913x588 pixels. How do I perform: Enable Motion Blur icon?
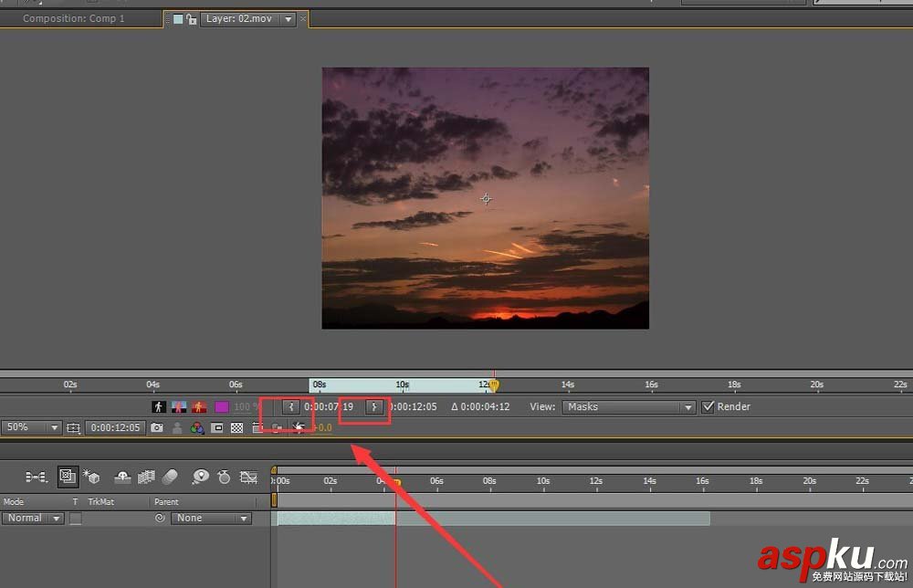click(x=170, y=477)
